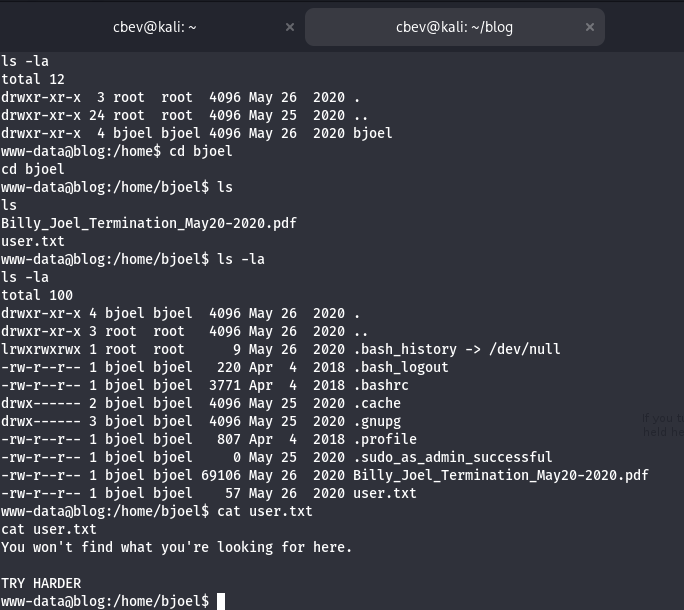Screen dimensions: 684x610
Task: Click the .bashrc filename in the listing
Action: tap(381, 385)
